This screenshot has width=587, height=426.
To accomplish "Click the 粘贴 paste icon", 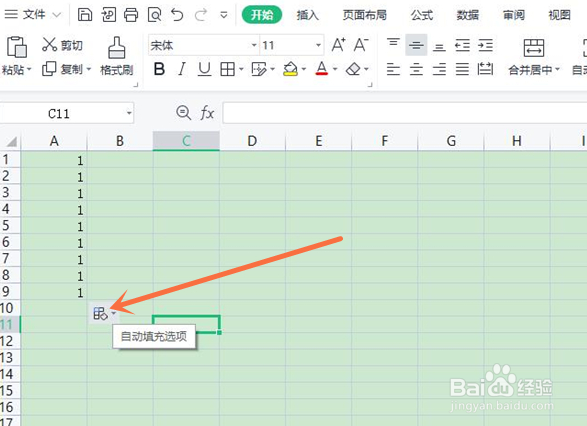I will pos(17,47).
